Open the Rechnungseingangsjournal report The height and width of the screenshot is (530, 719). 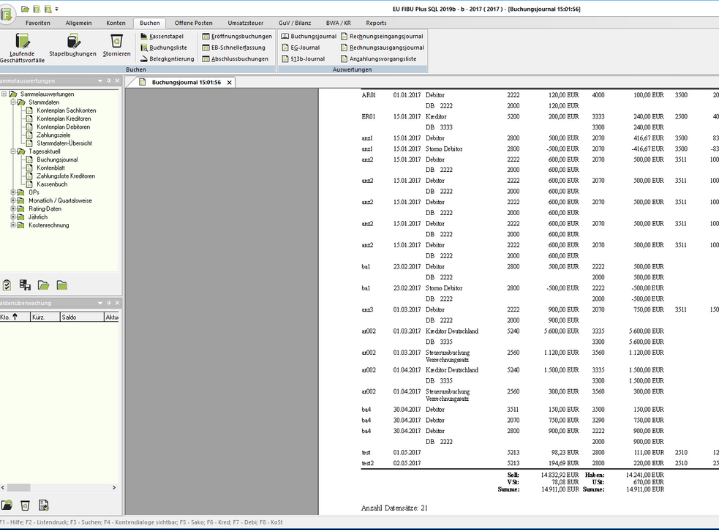384,35
